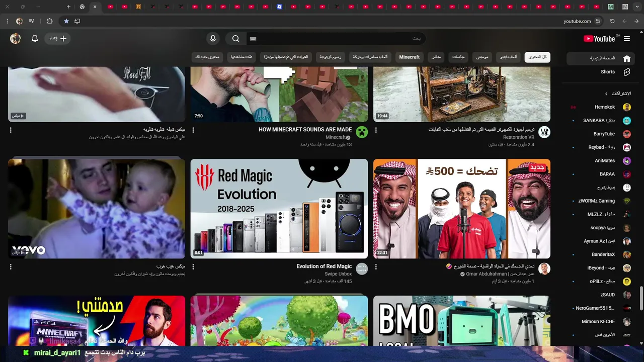
Task: View site information icon beside youtube.com
Action: click(598, 21)
